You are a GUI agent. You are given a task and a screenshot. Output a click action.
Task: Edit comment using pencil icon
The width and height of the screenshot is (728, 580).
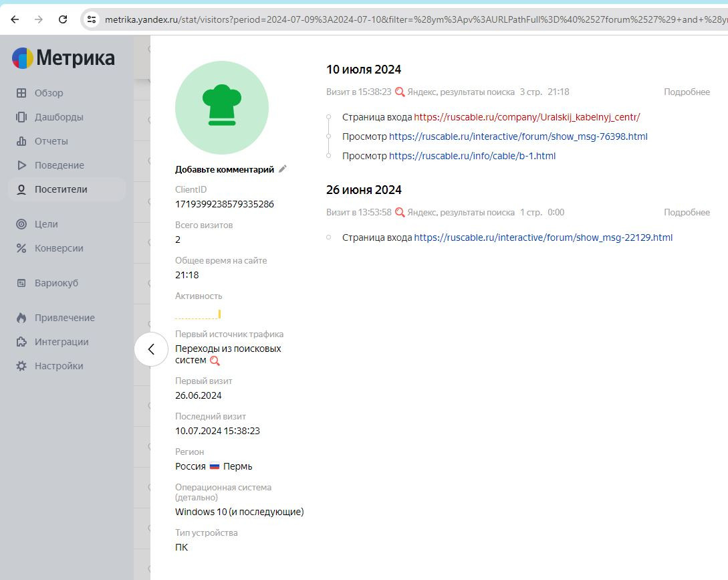(x=283, y=169)
